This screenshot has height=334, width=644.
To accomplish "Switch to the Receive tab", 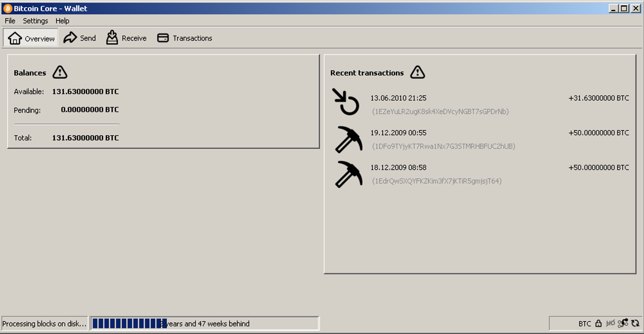I will click(x=126, y=38).
